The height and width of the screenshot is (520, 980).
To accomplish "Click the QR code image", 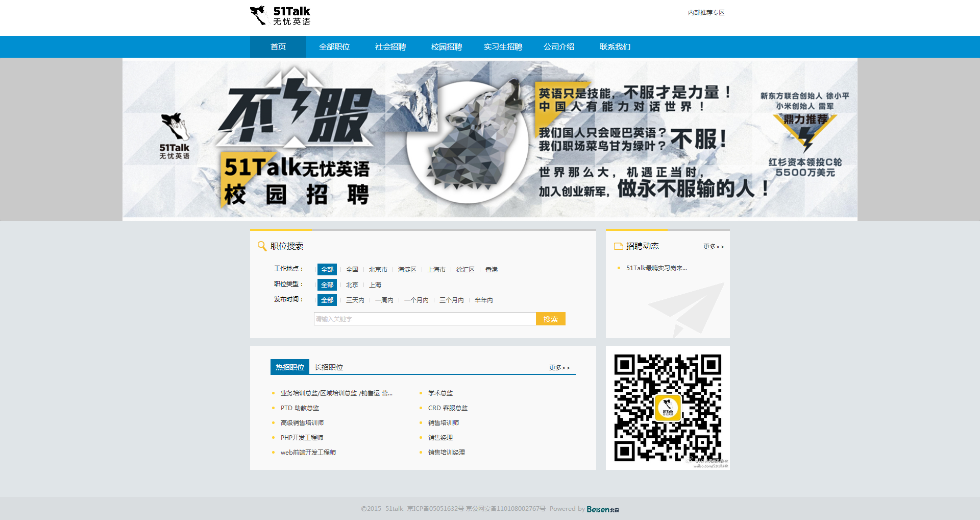I will (668, 408).
